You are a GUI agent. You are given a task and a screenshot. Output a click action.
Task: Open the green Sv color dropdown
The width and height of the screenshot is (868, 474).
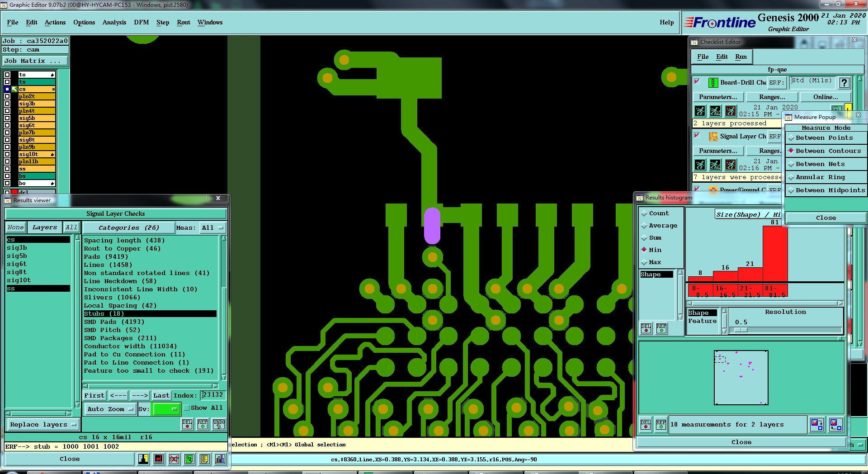point(167,409)
